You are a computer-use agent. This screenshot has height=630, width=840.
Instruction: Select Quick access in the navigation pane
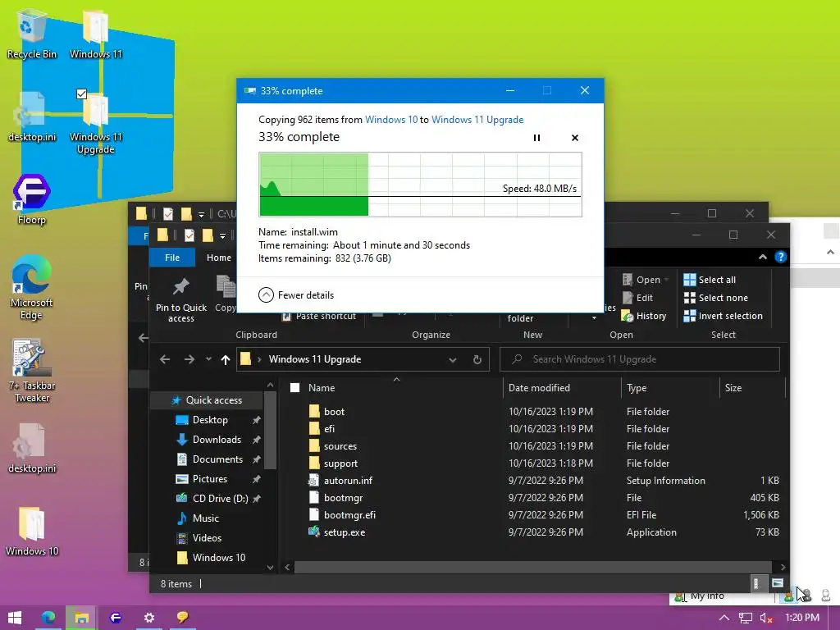(x=207, y=400)
